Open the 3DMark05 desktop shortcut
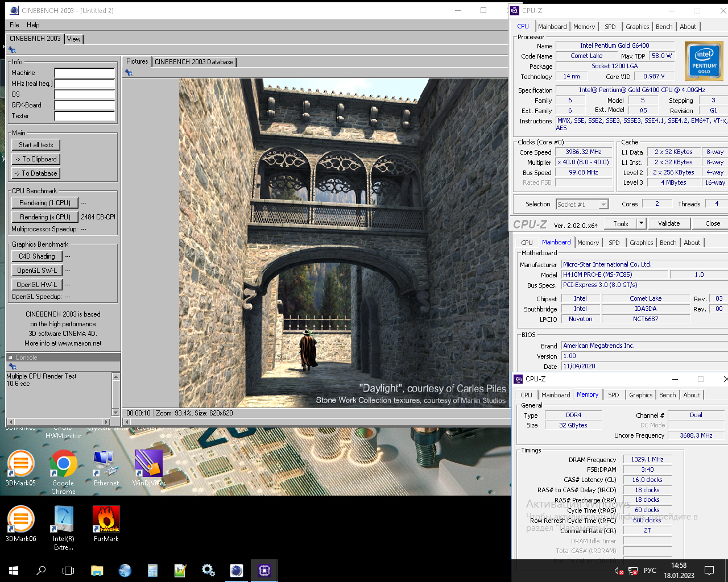The width and height of the screenshot is (728, 582). [20, 468]
